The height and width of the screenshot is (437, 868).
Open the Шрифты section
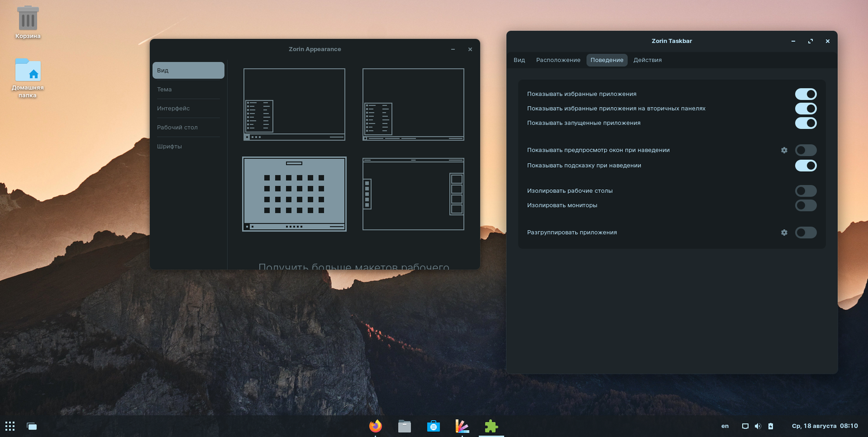188,146
